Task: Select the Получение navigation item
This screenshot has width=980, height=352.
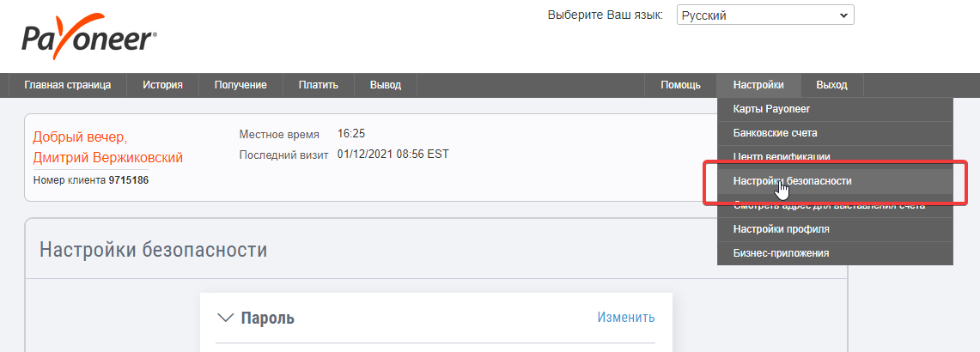Action: 240,85
